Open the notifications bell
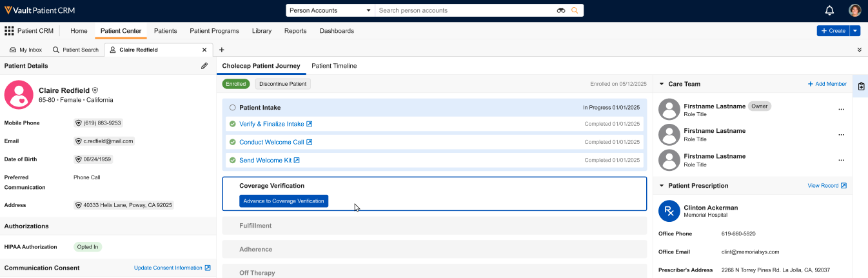The image size is (868, 278). (829, 10)
